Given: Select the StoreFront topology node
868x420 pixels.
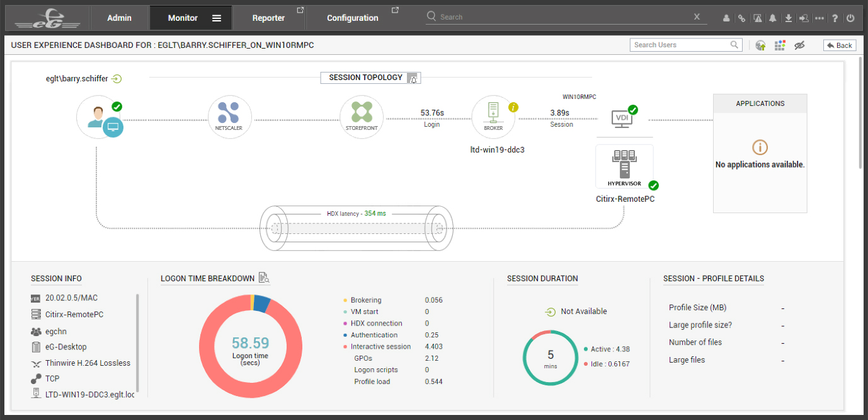Looking at the screenshot, I should coord(362,117).
